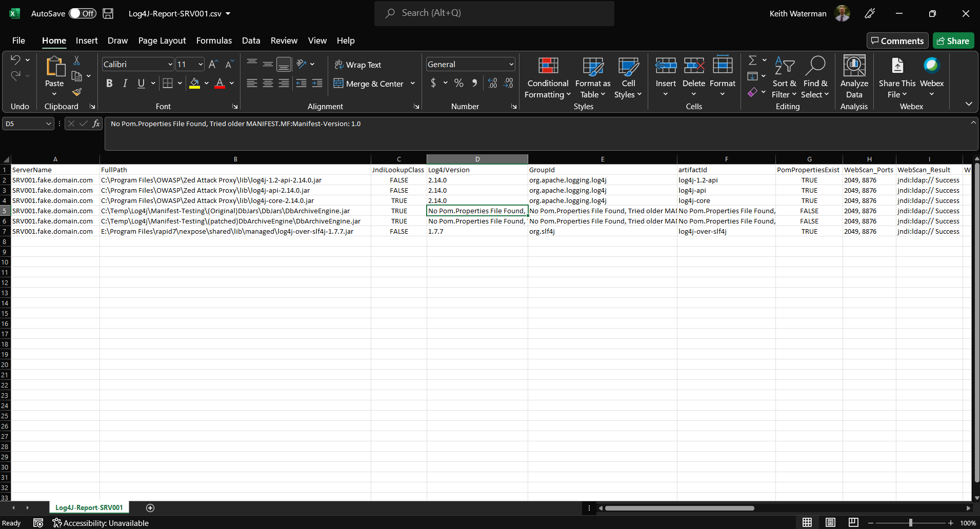The image size is (980, 529).
Task: Toggle Bold formatting
Action: point(109,83)
